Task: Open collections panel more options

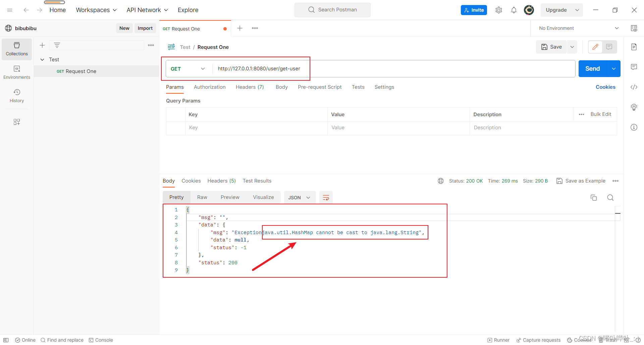Action: pos(151,45)
